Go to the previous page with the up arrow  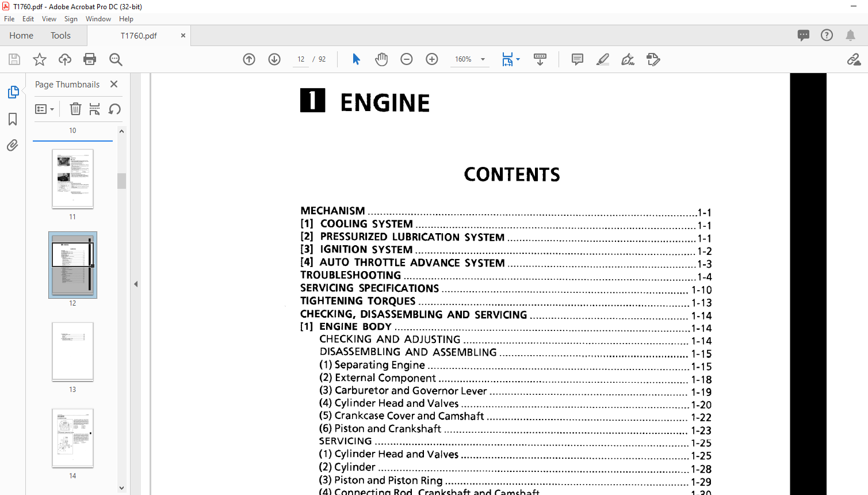[x=249, y=59]
